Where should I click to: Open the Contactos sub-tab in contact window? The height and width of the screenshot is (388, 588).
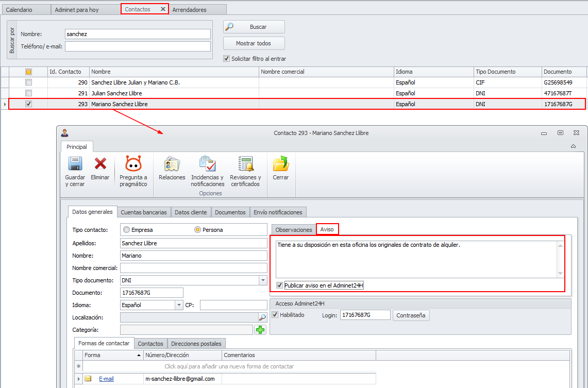pos(150,344)
